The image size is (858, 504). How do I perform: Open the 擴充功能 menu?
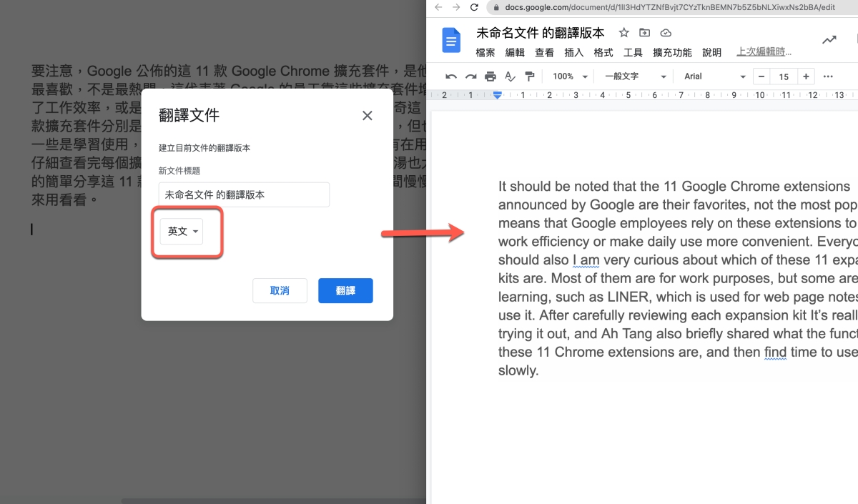pyautogui.click(x=672, y=52)
